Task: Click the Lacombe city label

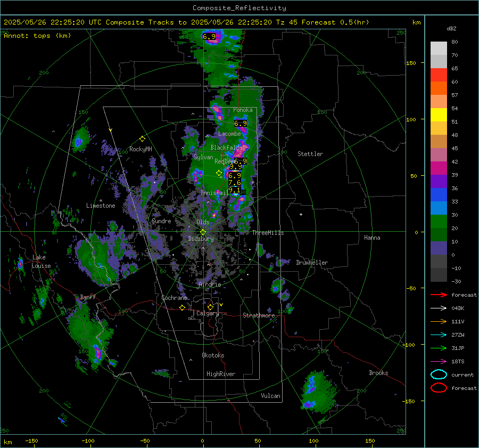Action: [x=229, y=134]
